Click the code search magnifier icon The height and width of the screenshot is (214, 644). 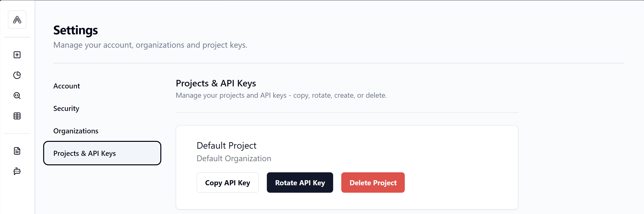17,95
